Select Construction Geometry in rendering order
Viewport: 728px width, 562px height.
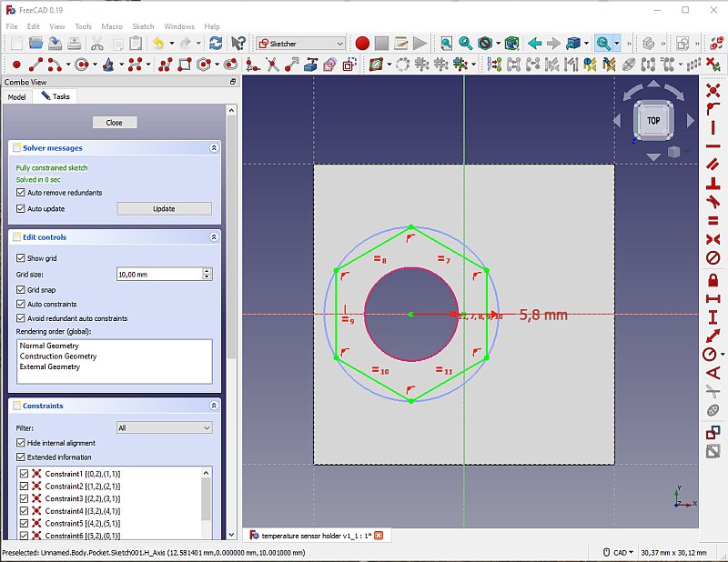(x=58, y=356)
